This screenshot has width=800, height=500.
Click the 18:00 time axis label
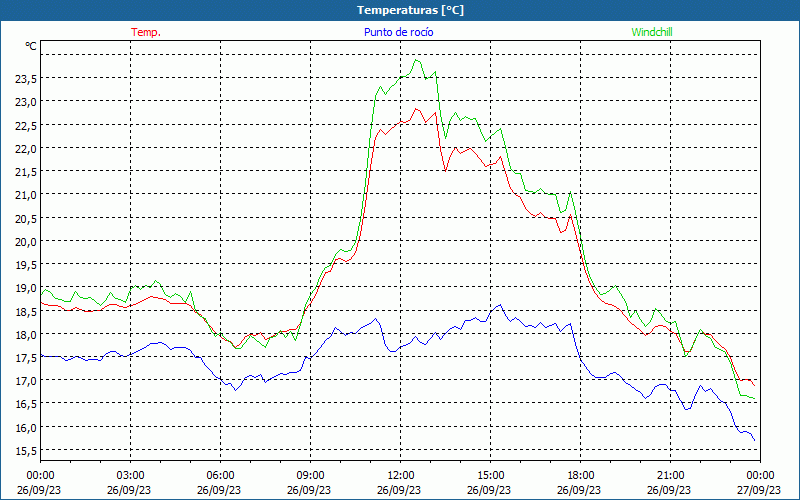coord(581,476)
